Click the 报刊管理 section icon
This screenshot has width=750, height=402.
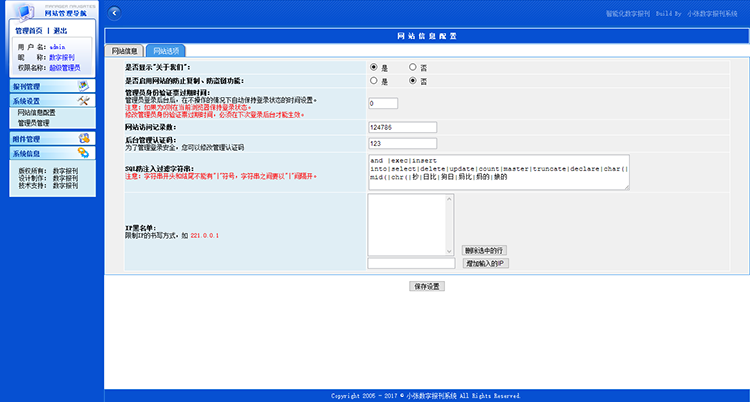pos(84,86)
